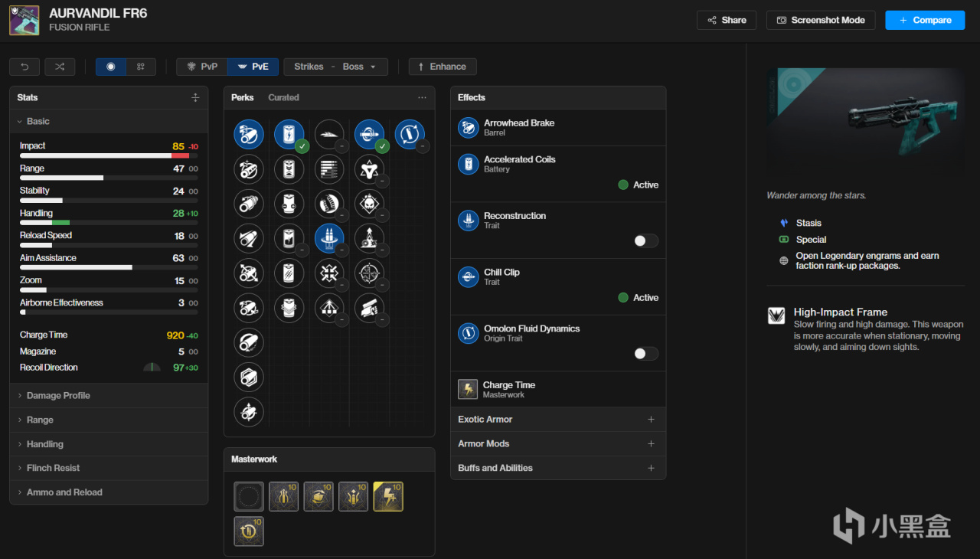Enter Screenshot Mode
Screen dimensions: 980x559
[x=821, y=20]
